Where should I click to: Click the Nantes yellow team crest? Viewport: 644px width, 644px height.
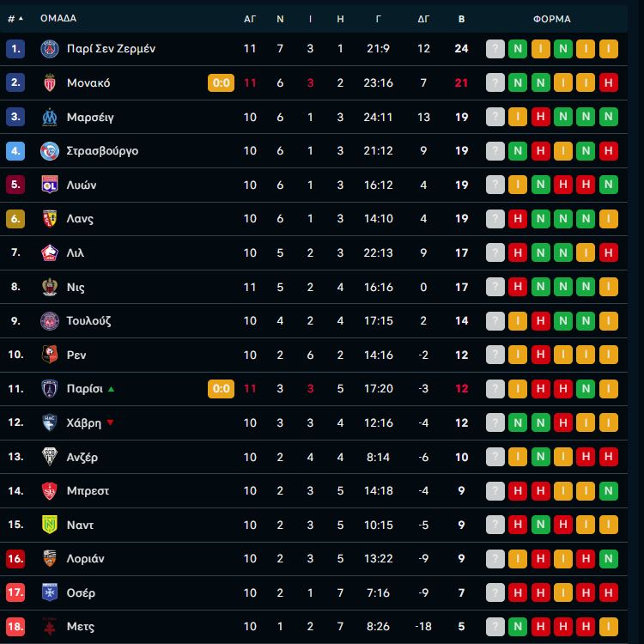click(x=49, y=525)
